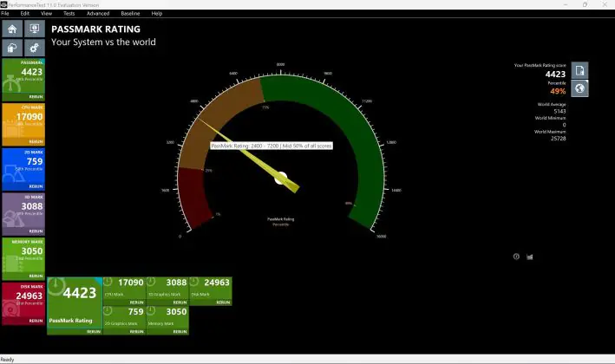
Task: Click the PASSMARK RATING heading
Action: (95, 29)
